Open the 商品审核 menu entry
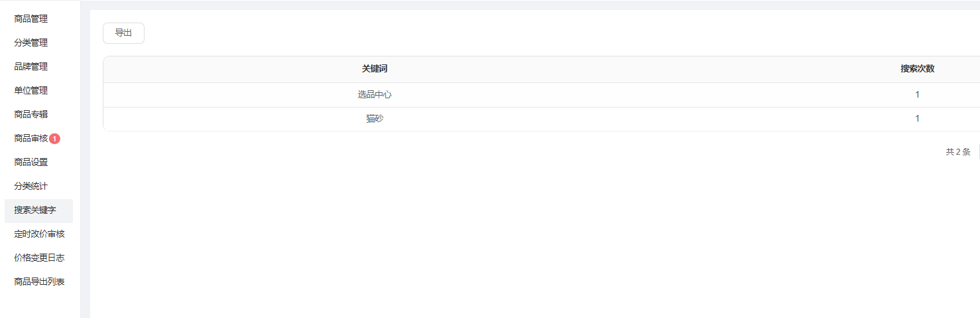The height and width of the screenshot is (318, 980). (x=31, y=138)
